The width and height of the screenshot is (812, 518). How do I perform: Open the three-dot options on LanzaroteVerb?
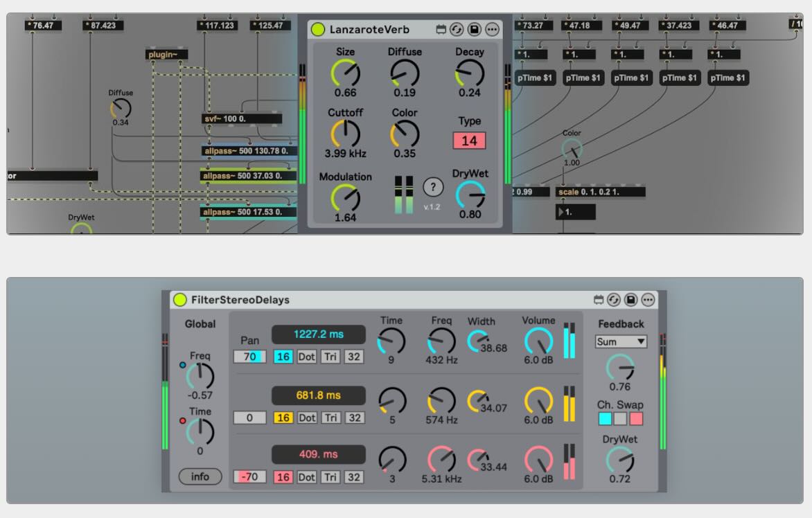[492, 29]
